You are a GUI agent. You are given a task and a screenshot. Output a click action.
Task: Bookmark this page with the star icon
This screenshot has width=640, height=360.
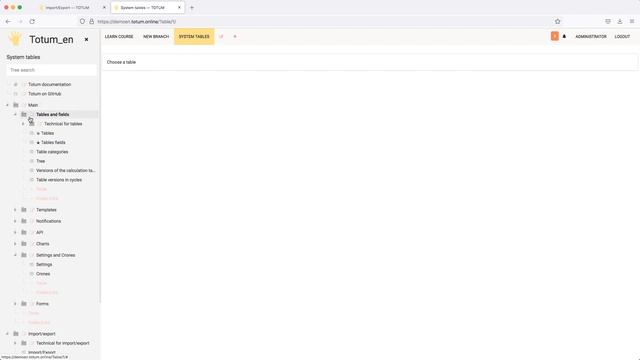pyautogui.click(x=558, y=21)
